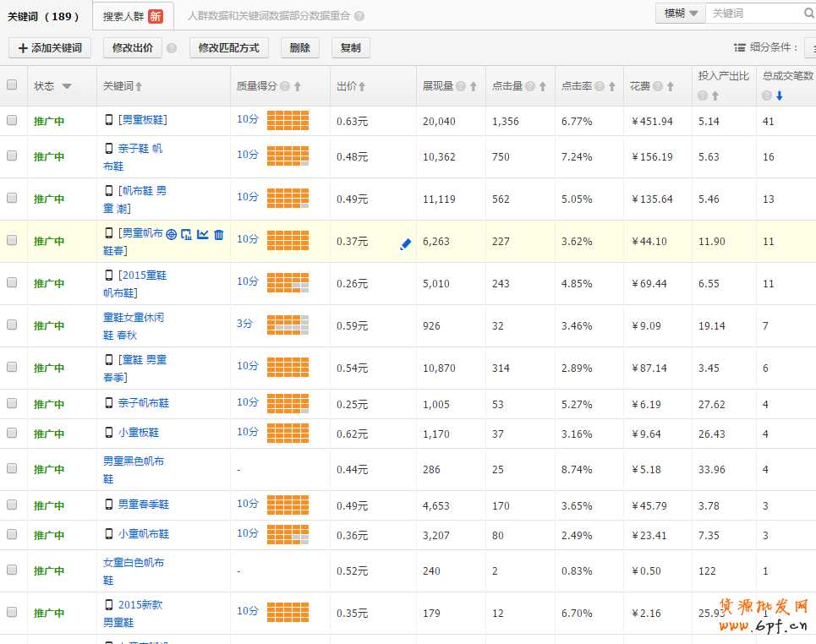
Task: Switch to the 搜索人群 tab
Action: [x=133, y=16]
